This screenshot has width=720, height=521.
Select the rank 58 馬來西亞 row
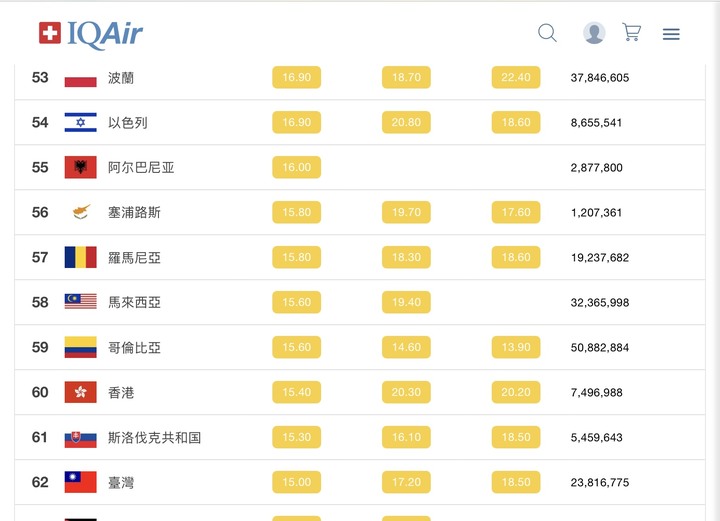(x=360, y=302)
